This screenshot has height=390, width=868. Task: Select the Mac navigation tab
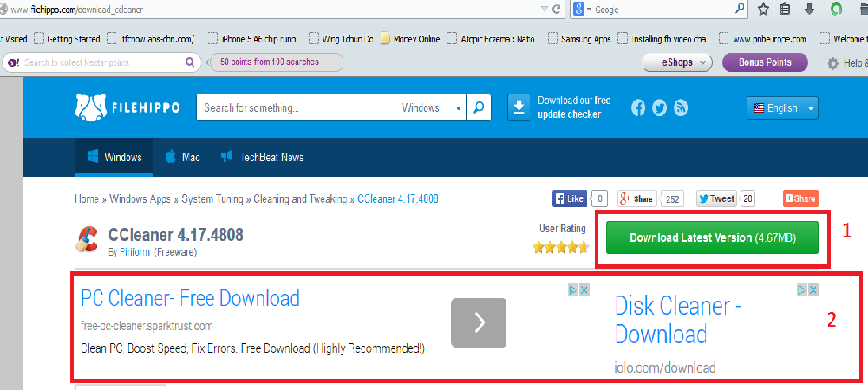(183, 157)
